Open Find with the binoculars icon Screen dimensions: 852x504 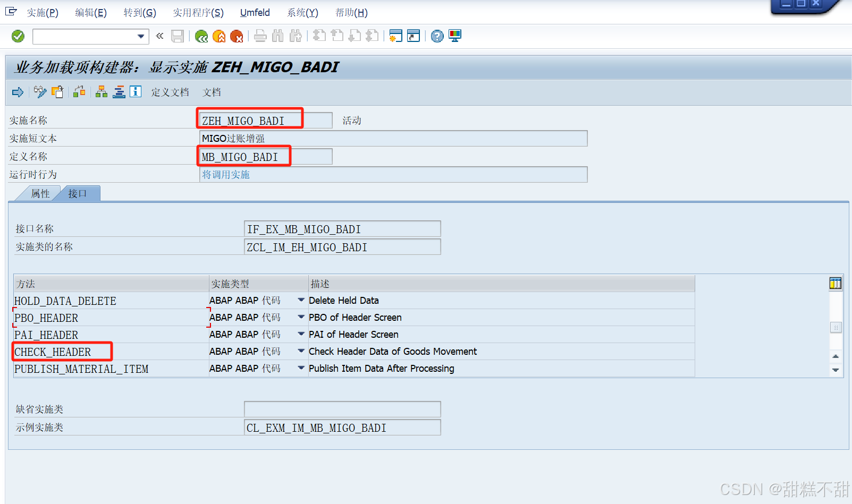pyautogui.click(x=277, y=36)
